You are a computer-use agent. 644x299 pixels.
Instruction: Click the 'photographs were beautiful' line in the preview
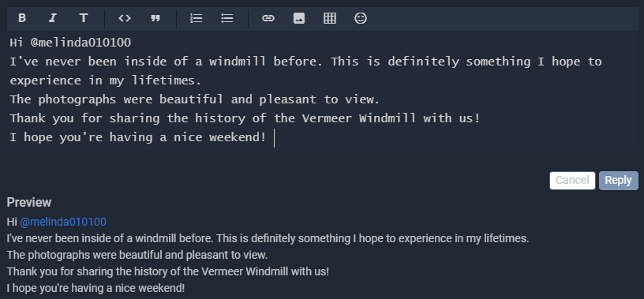137,255
